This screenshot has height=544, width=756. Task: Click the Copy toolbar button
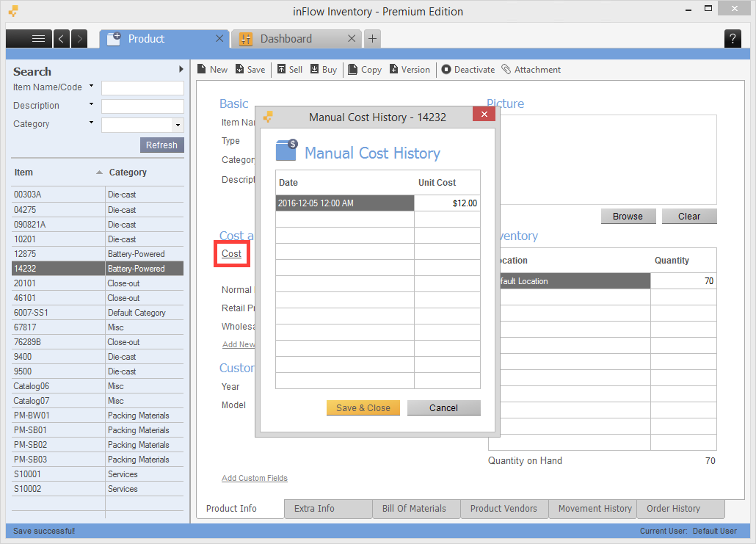coord(365,70)
